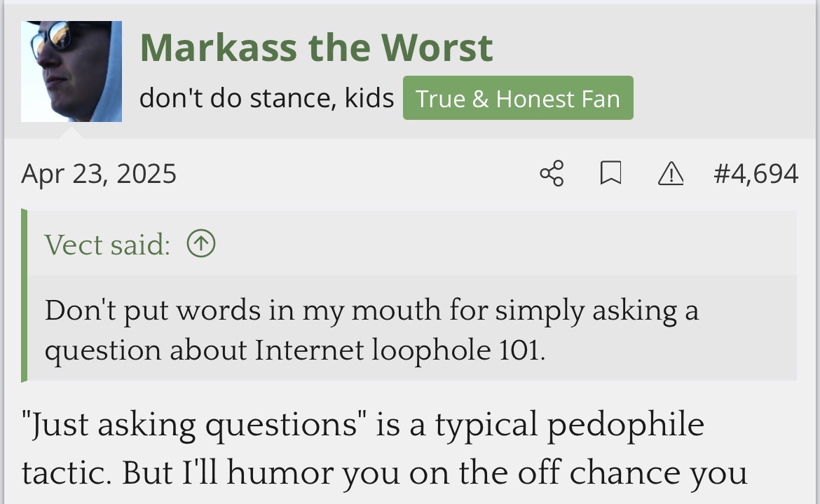Click the "don't do stance, kids" user title

pyautogui.click(x=266, y=98)
